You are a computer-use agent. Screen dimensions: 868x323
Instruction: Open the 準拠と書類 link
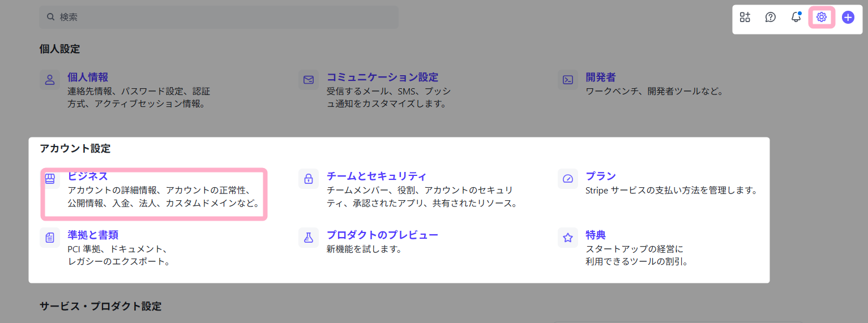point(93,235)
